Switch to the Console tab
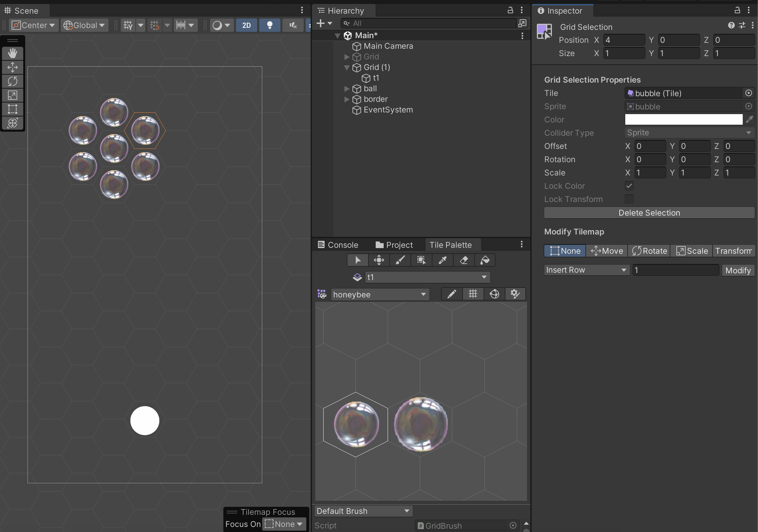 point(338,245)
